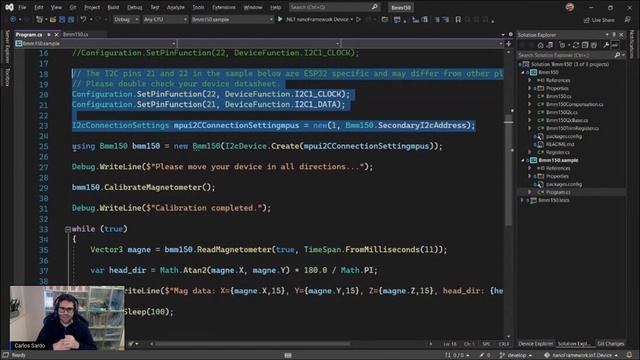This screenshot has width=640, height=360.
Task: Click Show All Files icon in Solution Explorer
Action: 594,45
